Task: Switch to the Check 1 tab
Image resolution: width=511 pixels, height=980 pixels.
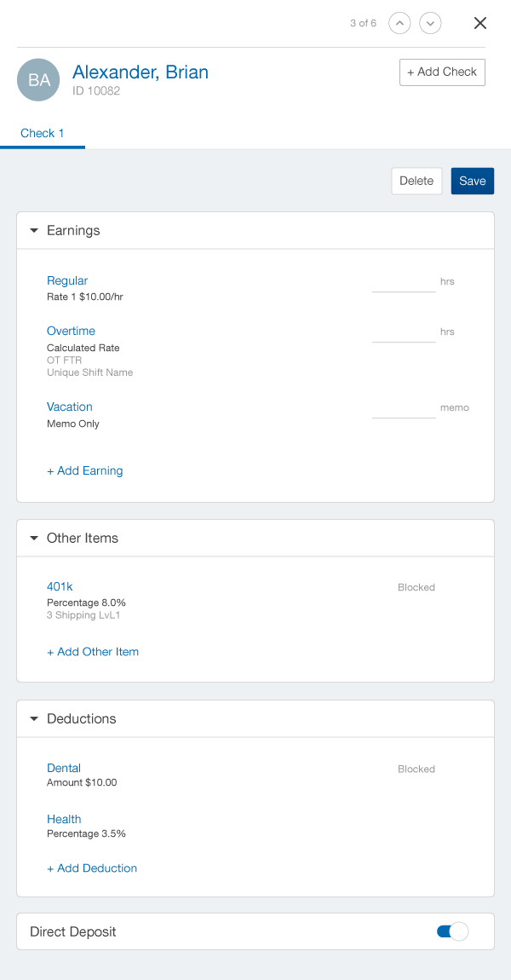Action: tap(43, 133)
